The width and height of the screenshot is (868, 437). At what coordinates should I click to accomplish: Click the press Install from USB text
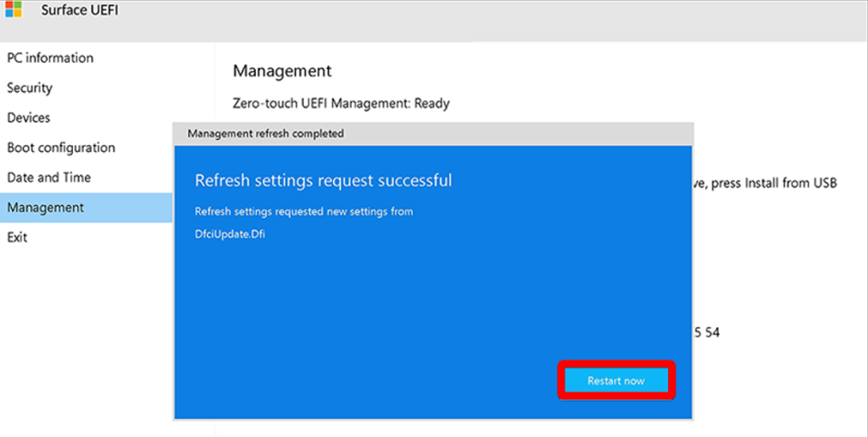774,183
